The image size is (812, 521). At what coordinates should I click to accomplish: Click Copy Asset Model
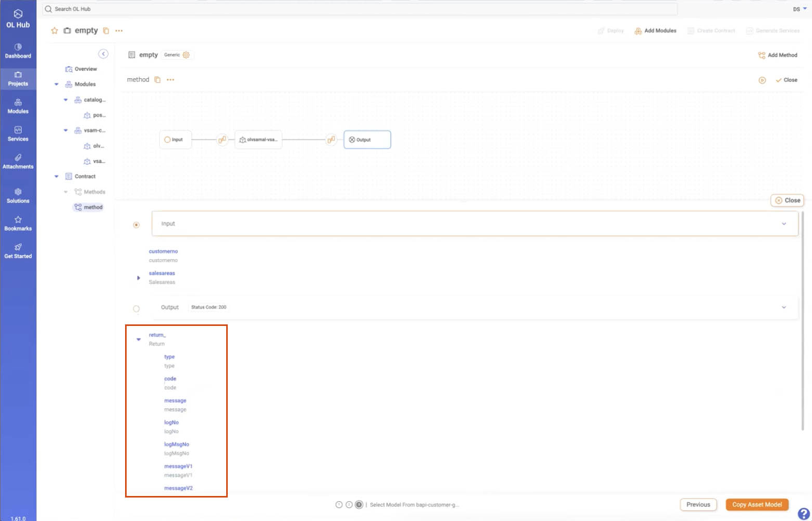pyautogui.click(x=757, y=505)
